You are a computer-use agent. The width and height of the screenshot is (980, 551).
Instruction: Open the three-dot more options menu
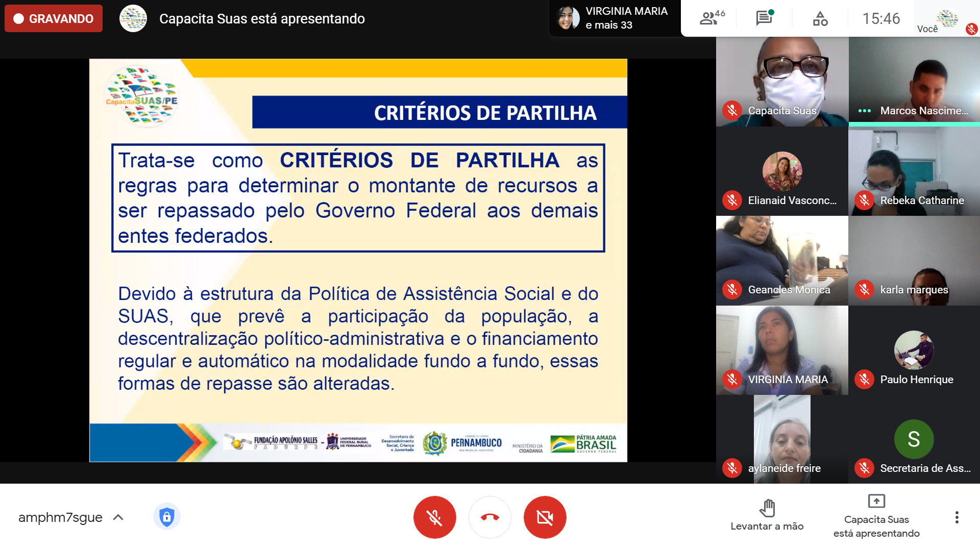click(957, 517)
